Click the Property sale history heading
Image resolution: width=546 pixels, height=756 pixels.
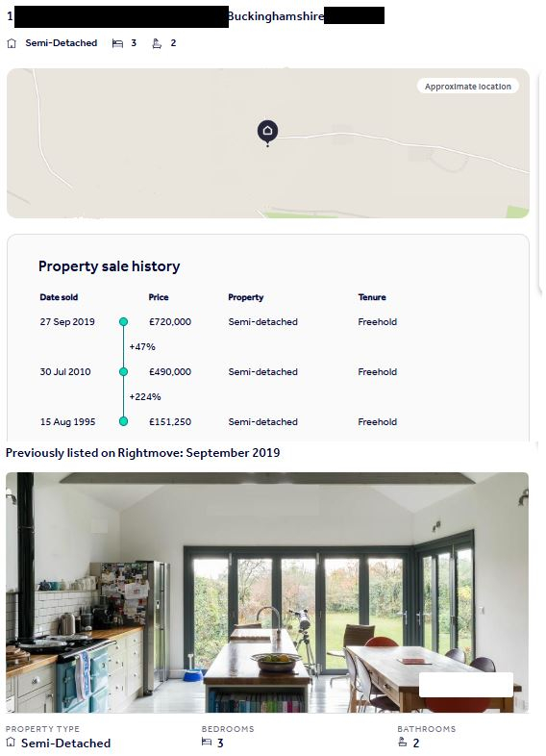click(110, 266)
